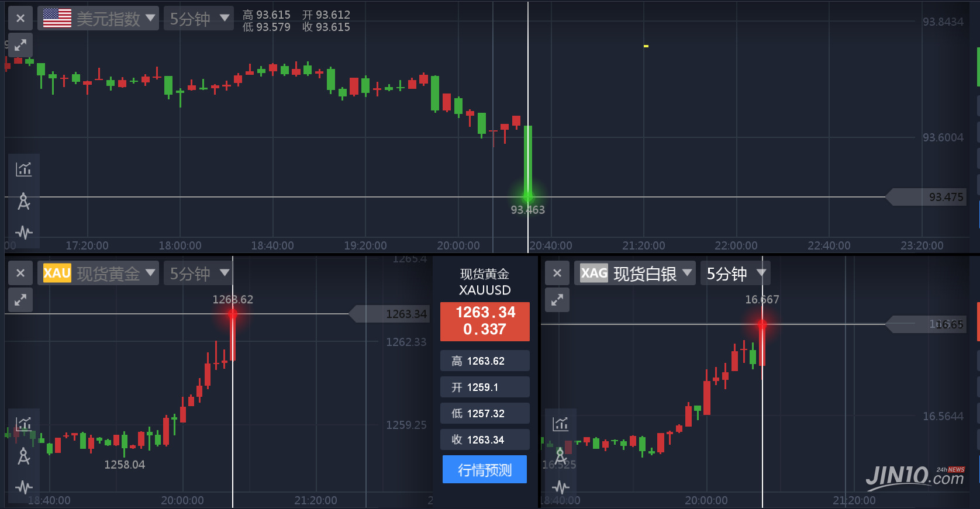Expand the spot gold chart to fullscreen

click(x=20, y=300)
